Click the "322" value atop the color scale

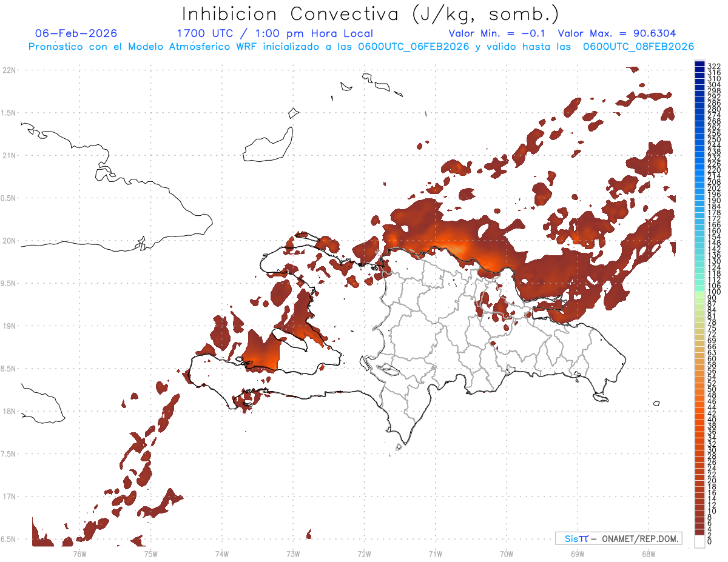tap(714, 66)
